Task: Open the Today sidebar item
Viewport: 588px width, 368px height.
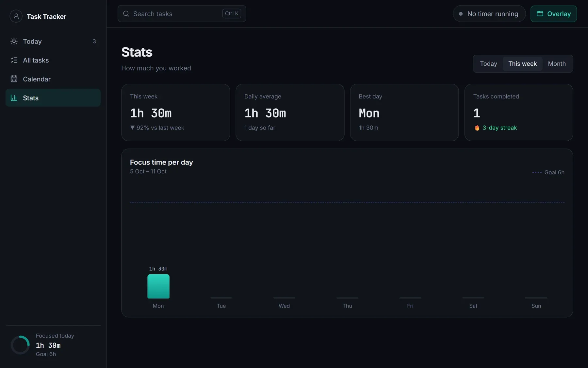Action: tap(53, 41)
